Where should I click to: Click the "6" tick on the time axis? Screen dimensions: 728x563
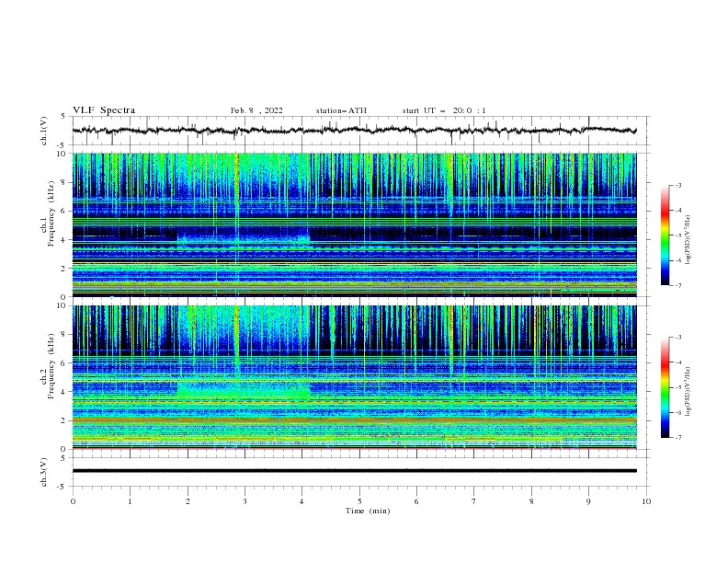click(416, 501)
